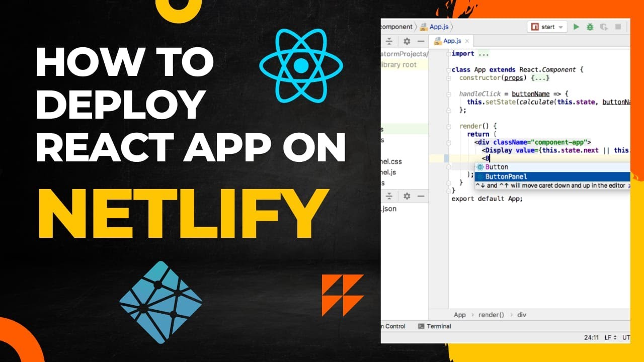This screenshot has height=362, width=644.
Task: Open upper project panel gear settings
Action: coord(407,41)
